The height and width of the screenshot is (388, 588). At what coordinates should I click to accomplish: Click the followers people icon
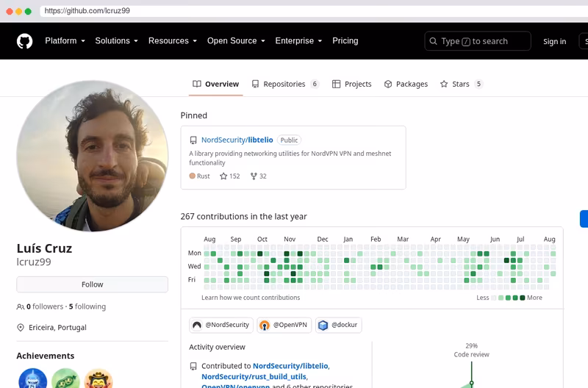(x=21, y=307)
